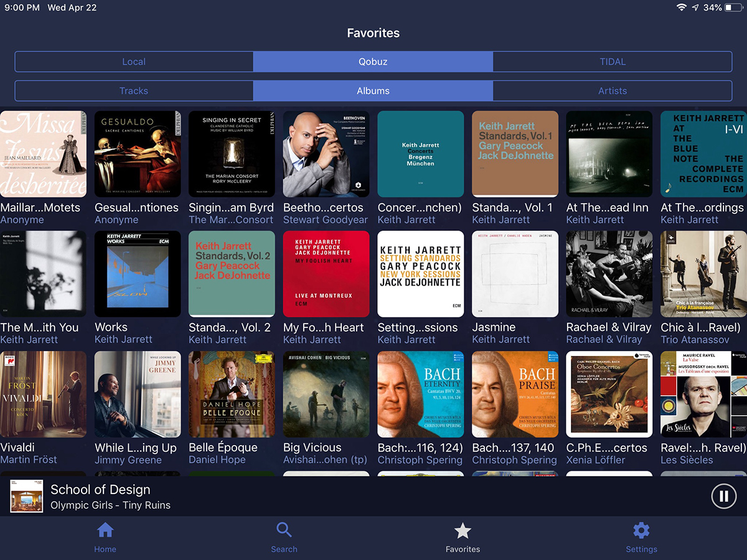Tap "Olympic Girls - Tiny Ruins" in the player bar
The width and height of the screenshot is (747, 560).
point(110,505)
